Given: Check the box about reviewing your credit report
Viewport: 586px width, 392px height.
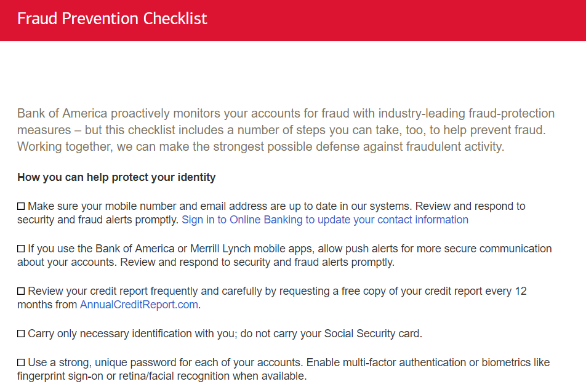Looking at the screenshot, I should pos(20,290).
